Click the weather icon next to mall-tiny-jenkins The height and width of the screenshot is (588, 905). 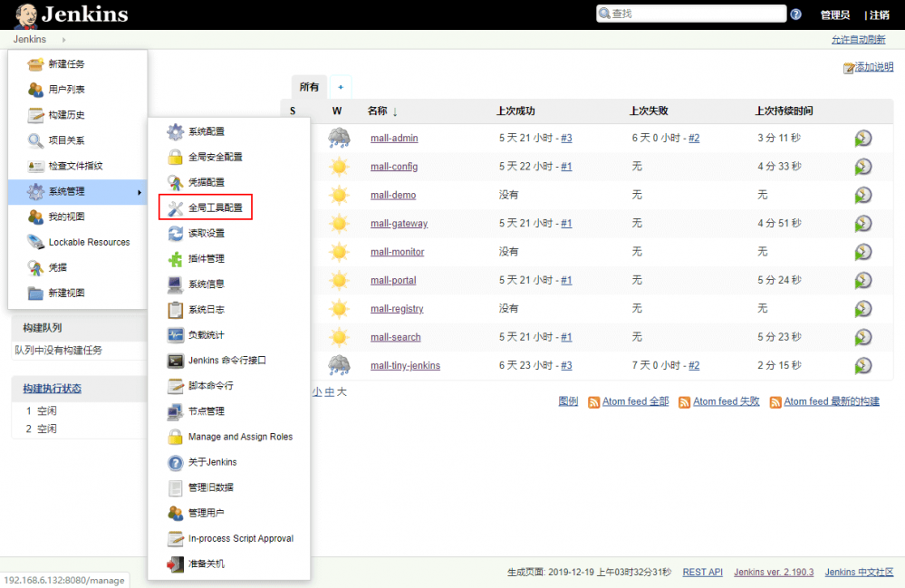[339, 364]
